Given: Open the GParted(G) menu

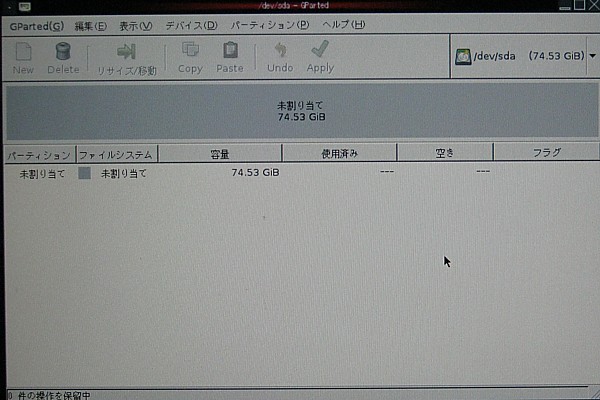Looking at the screenshot, I should click(37, 26).
